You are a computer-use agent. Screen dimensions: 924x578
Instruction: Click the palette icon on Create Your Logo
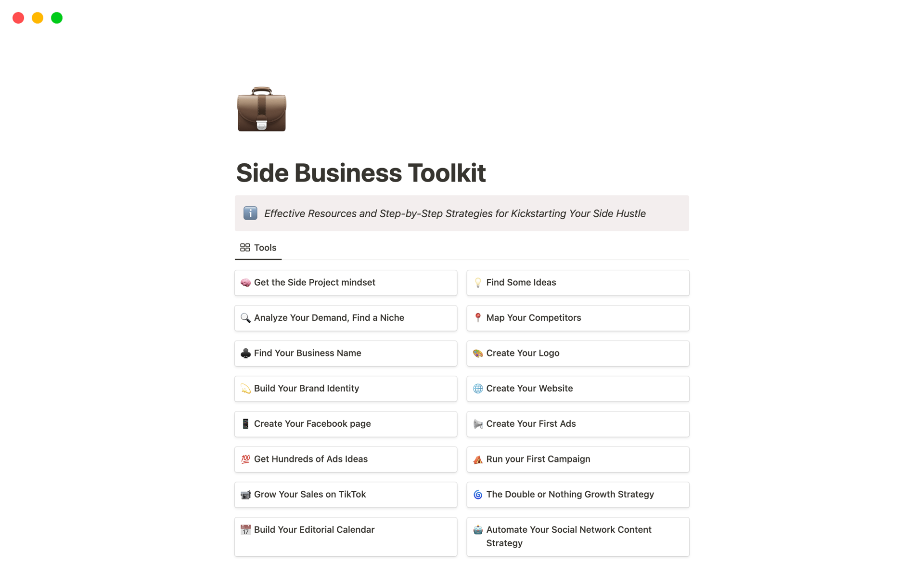[478, 353]
